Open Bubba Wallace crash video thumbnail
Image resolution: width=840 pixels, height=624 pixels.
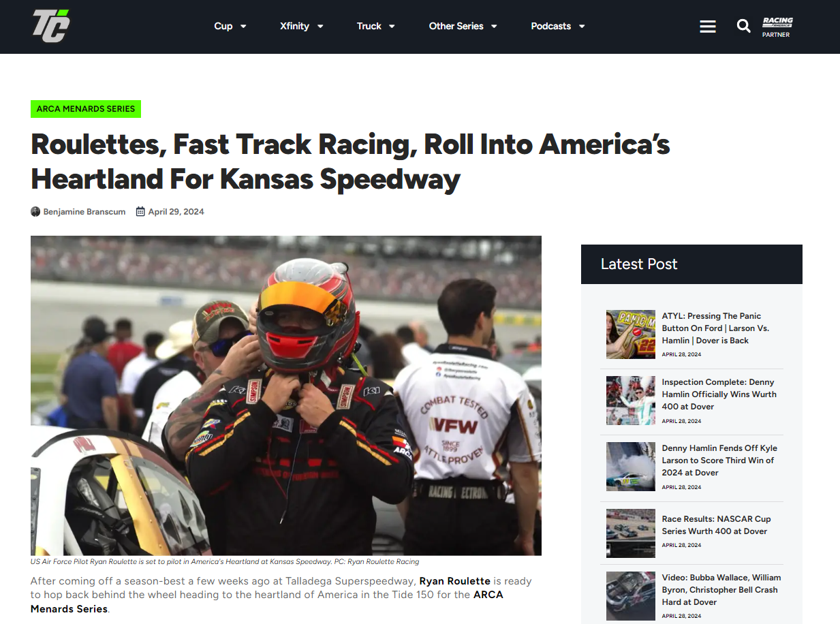tap(631, 596)
